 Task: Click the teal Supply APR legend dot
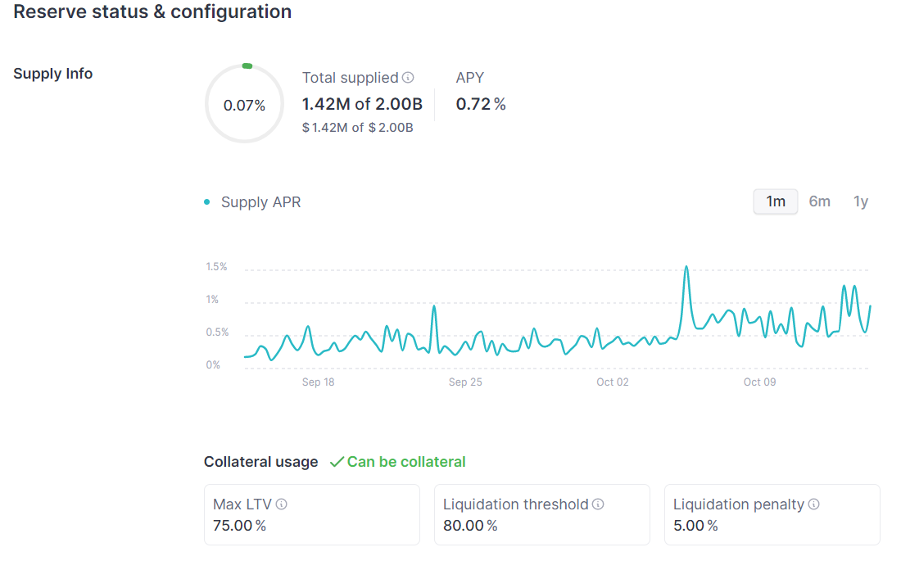207,202
